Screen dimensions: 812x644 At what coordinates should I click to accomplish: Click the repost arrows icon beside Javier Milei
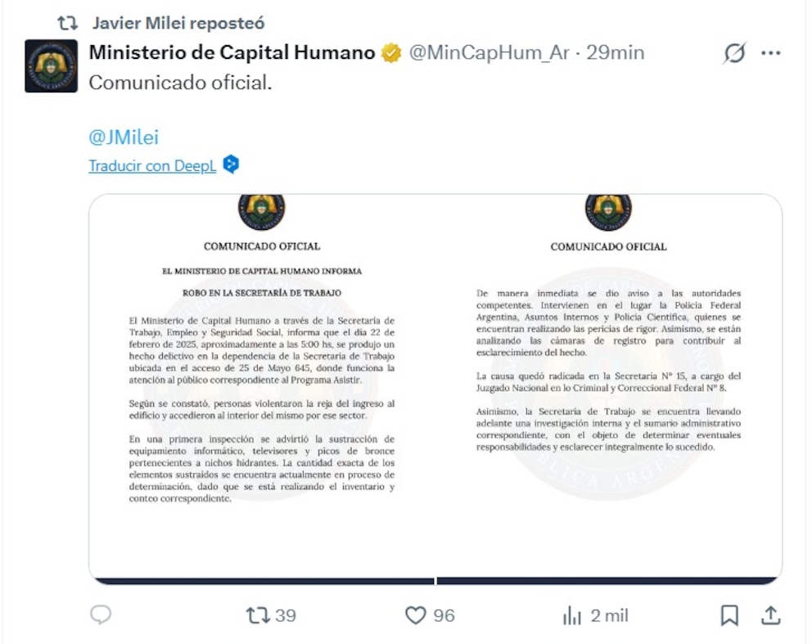pyautogui.click(x=67, y=23)
